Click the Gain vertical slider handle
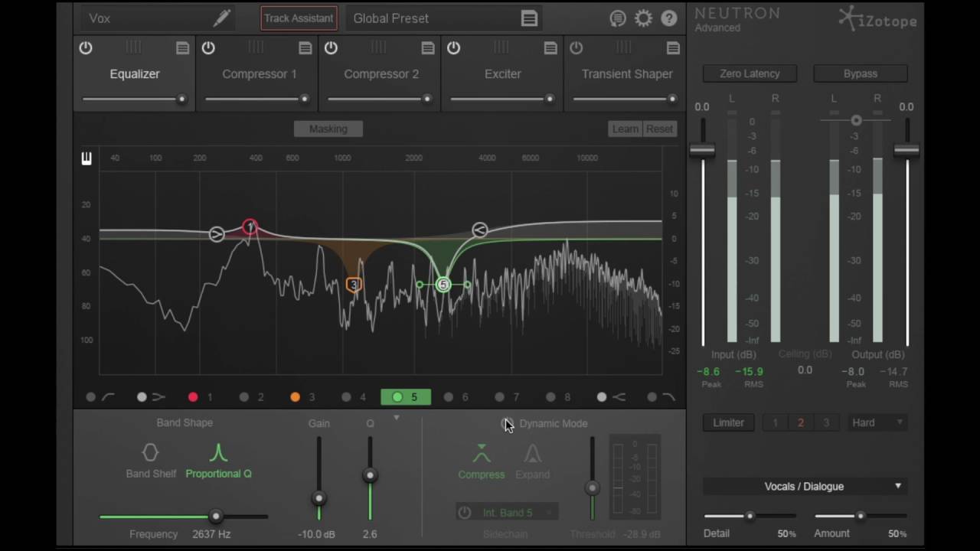Image resolution: width=980 pixels, height=551 pixels. (319, 498)
